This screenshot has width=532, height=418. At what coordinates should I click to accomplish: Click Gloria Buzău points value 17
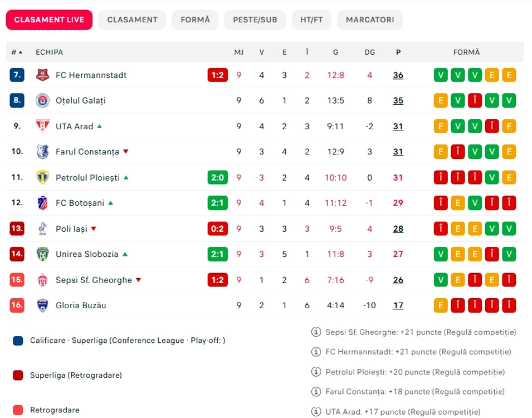point(398,305)
